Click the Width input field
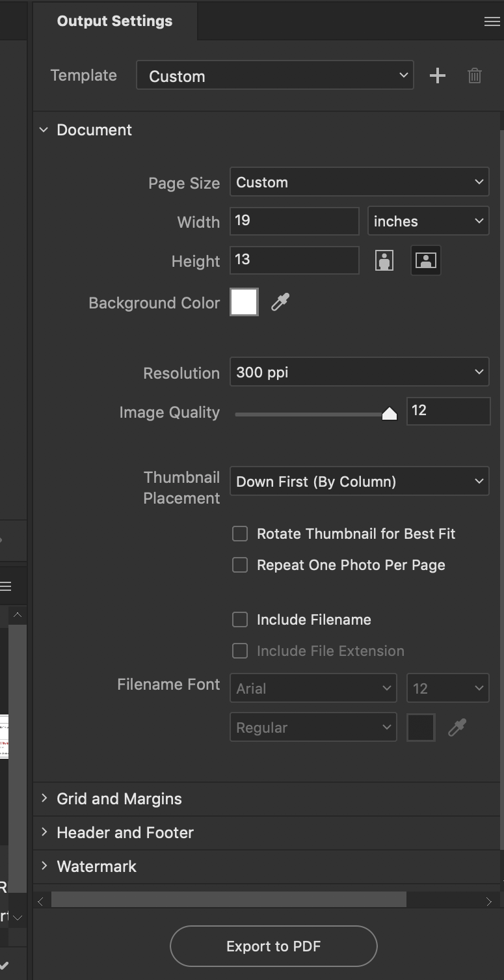The height and width of the screenshot is (980, 504). click(295, 221)
